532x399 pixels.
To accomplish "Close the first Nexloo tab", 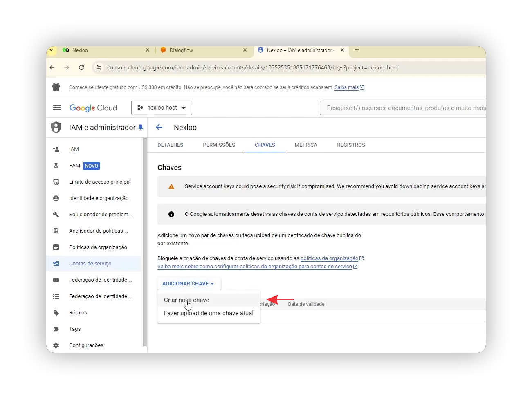I will pyautogui.click(x=148, y=50).
